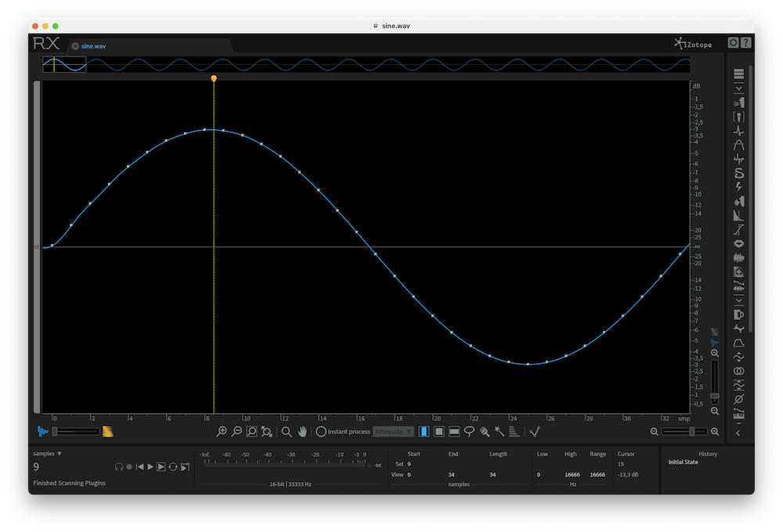Click the vertical amplitude zoom slider
This screenshot has width=783, height=532.
point(715,382)
